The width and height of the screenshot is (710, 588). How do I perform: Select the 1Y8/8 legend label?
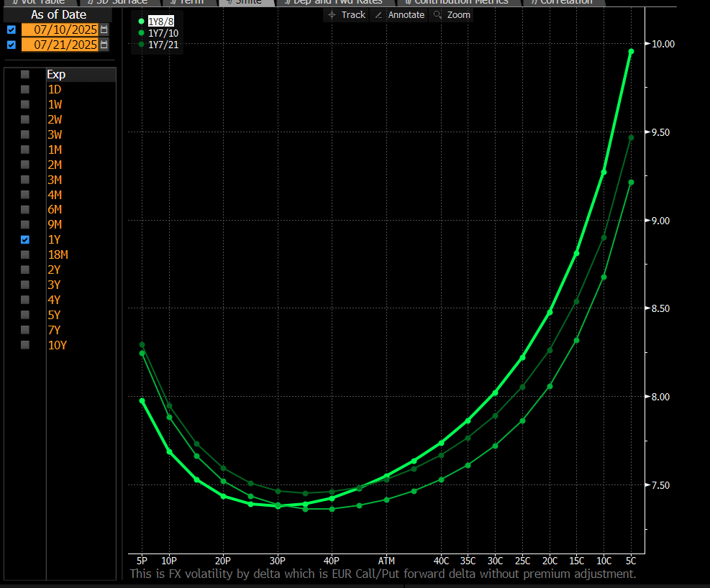click(x=160, y=22)
